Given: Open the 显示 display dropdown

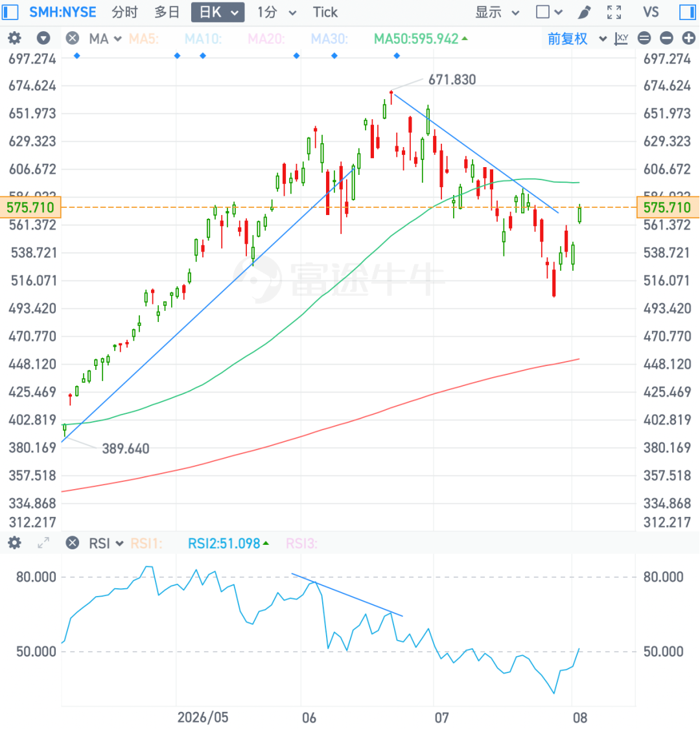Looking at the screenshot, I should pyautogui.click(x=497, y=12).
